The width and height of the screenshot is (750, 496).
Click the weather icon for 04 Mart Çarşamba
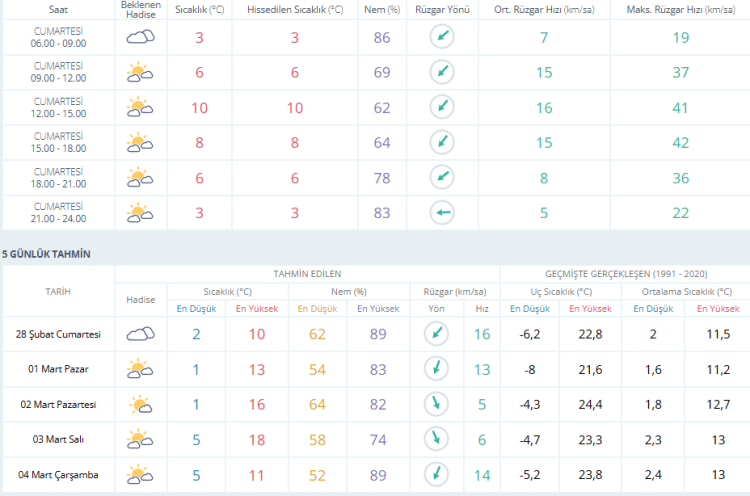pyautogui.click(x=140, y=474)
